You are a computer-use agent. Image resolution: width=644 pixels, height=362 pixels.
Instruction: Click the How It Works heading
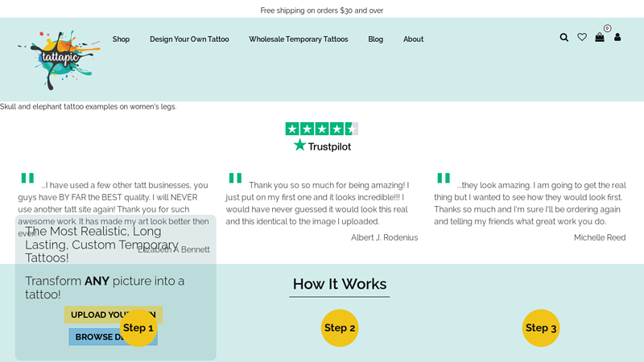coord(339,284)
